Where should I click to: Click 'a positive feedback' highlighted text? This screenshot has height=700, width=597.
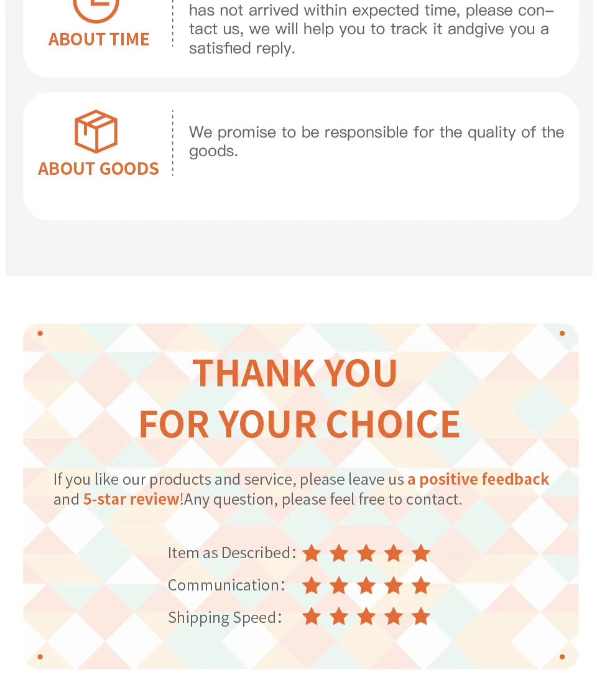point(478,479)
